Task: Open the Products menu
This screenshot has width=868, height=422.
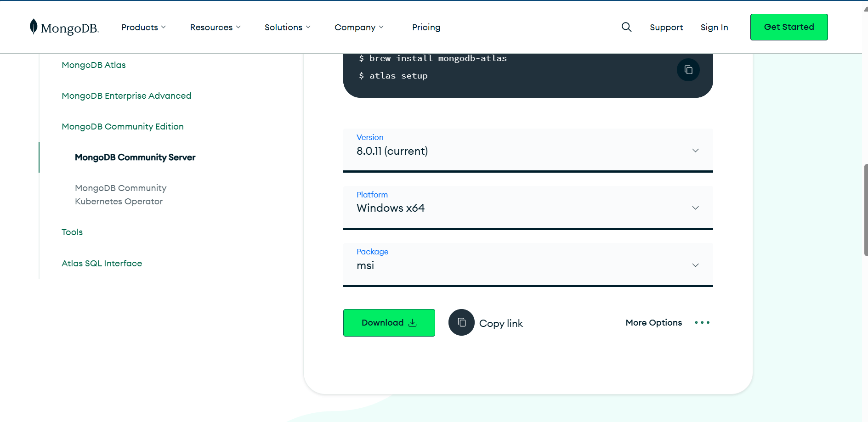Action: point(143,28)
